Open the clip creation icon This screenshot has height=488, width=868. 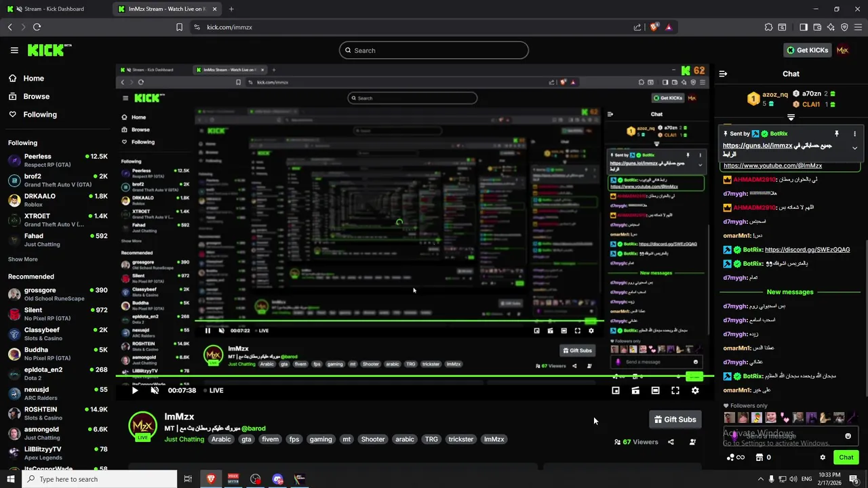635,390
